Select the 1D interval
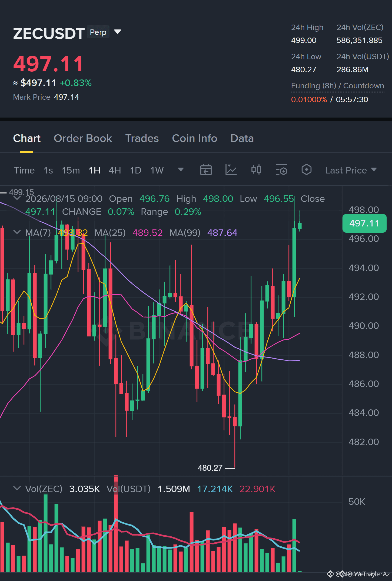 pos(135,170)
